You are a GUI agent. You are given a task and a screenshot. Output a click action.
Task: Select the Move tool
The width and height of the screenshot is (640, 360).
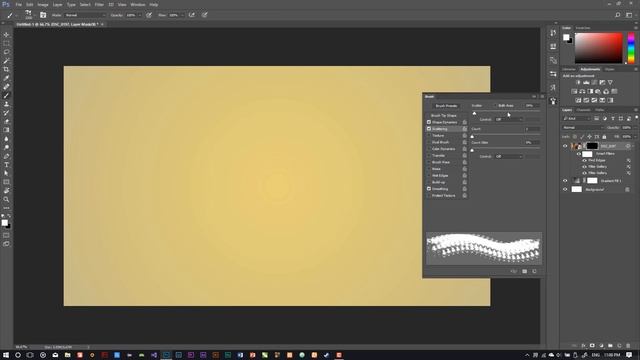pyautogui.click(x=6, y=35)
